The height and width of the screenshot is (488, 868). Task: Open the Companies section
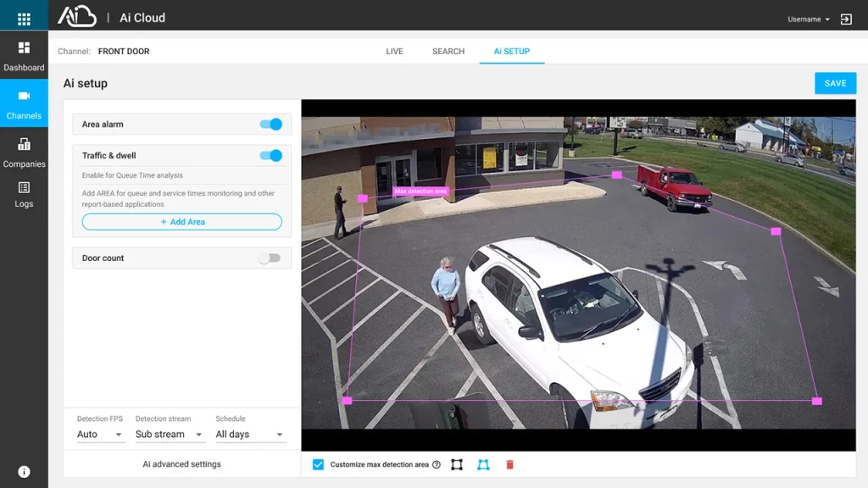24,154
